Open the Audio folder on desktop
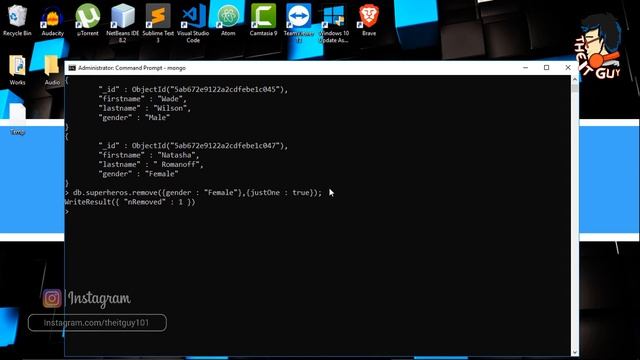 (52, 70)
